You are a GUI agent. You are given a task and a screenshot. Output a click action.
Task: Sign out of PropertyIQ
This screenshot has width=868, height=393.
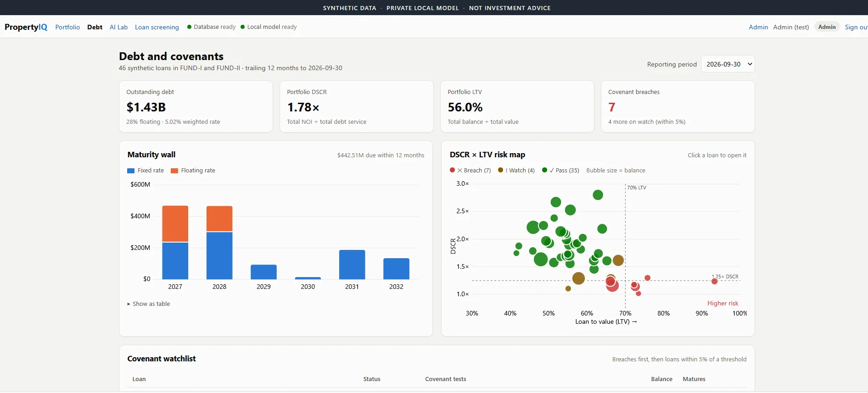[x=856, y=27]
